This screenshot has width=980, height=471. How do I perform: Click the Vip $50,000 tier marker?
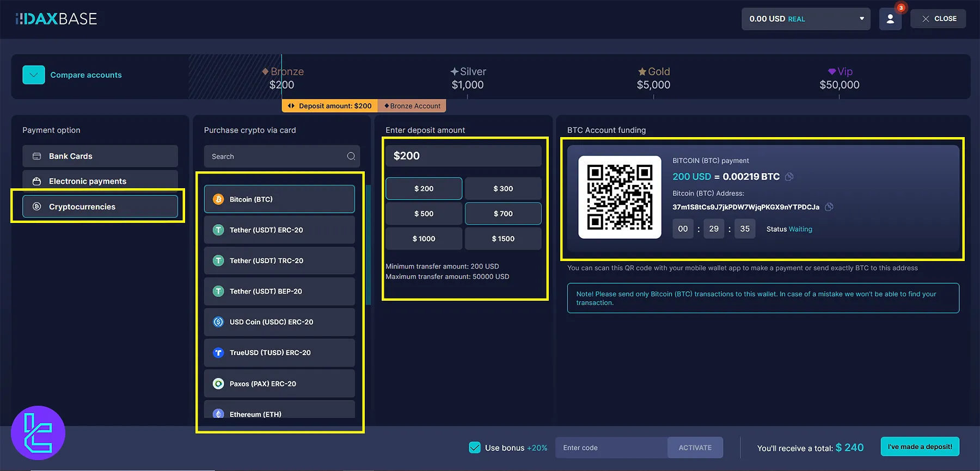[840, 78]
